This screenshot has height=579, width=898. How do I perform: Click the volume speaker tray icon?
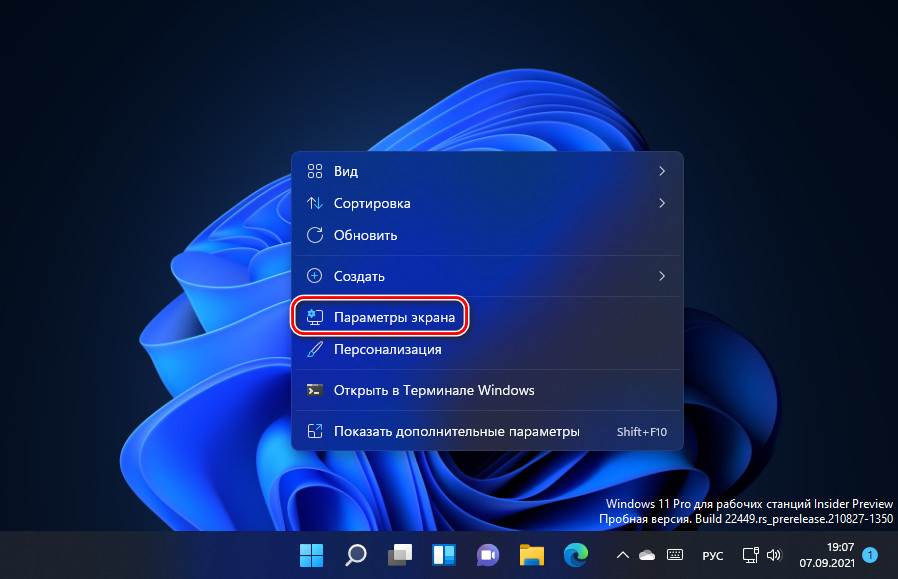774,555
